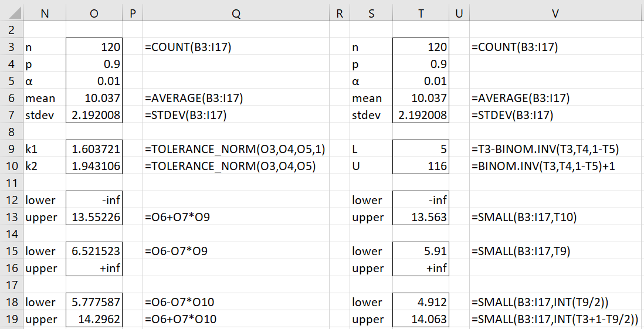Image resolution: width=644 pixels, height=329 pixels.
Task: Click cell O3 containing 120
Action: pos(94,47)
